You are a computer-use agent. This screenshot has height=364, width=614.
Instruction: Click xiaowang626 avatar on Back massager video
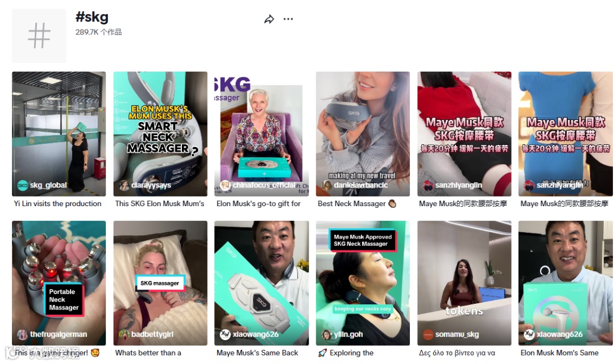click(x=225, y=334)
